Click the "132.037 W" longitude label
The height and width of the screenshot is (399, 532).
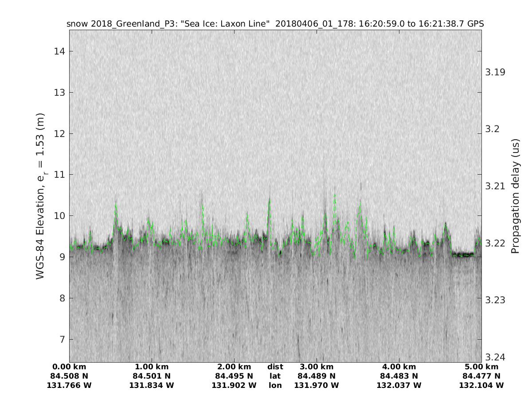pos(399,385)
